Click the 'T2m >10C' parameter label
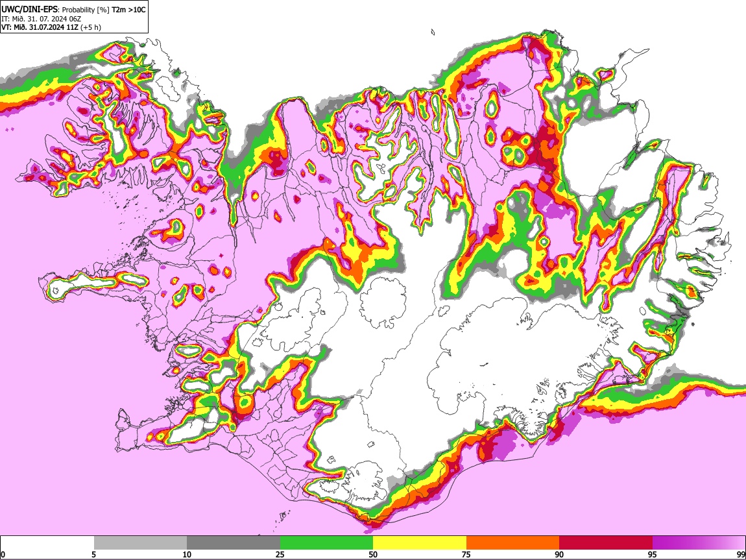This screenshot has width=746, height=560. [x=128, y=10]
